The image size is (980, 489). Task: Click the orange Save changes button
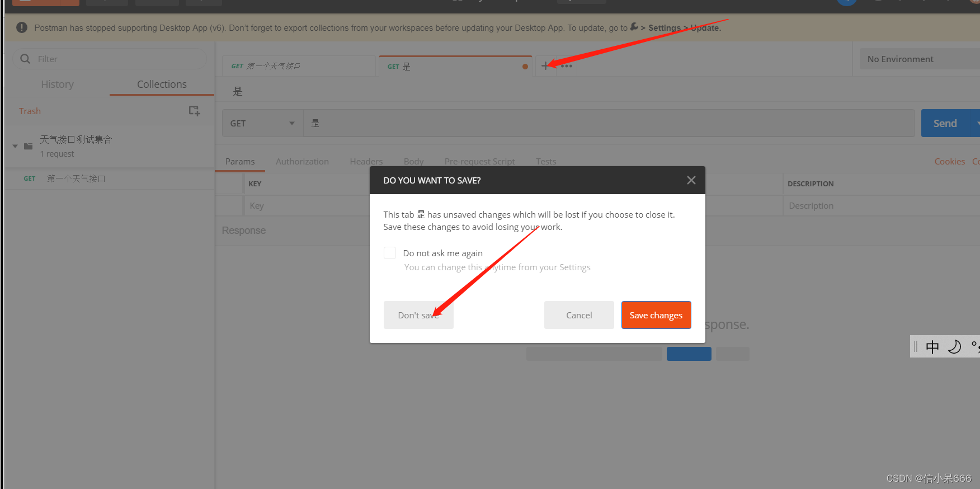click(656, 315)
